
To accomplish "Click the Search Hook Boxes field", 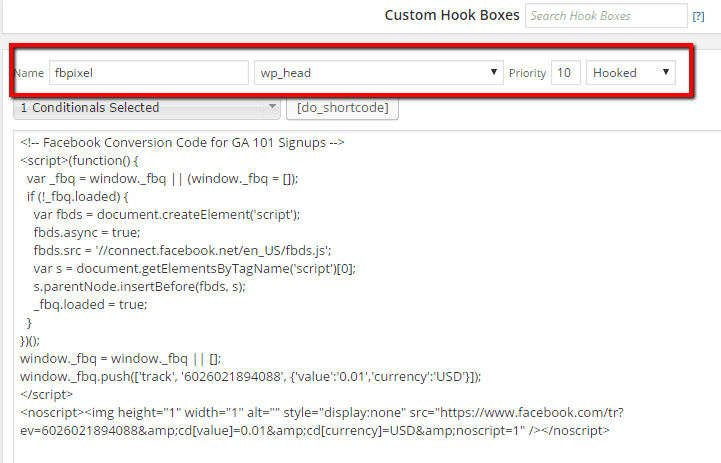I will 591,16.
